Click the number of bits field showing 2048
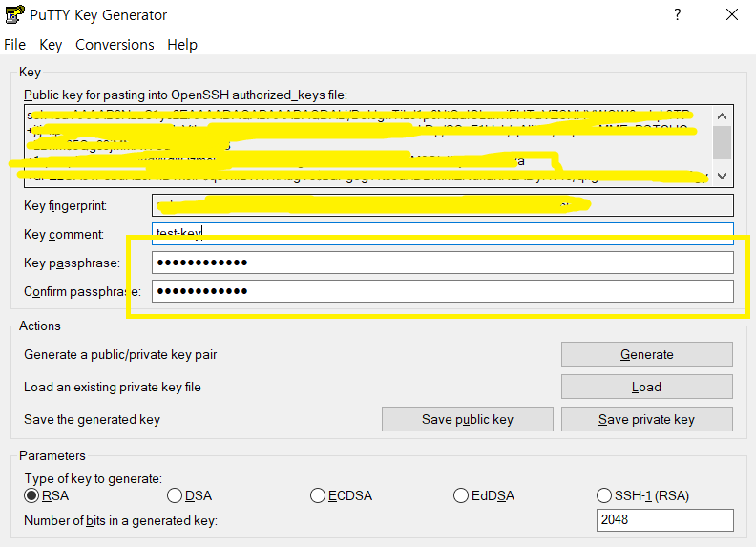This screenshot has height=547, width=756. (665, 520)
